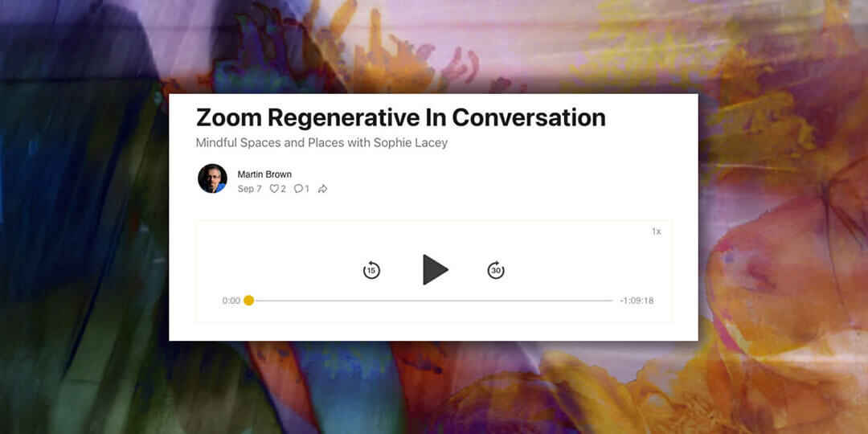Share the post with arrow icon
868x434 pixels.
point(323,189)
